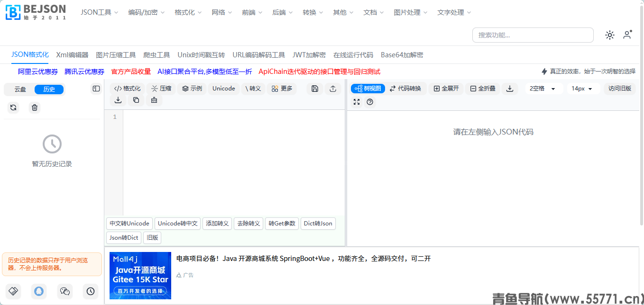The image size is (644, 305).
Task: Click the download icon in left editor toolbar
Action: [x=118, y=100]
